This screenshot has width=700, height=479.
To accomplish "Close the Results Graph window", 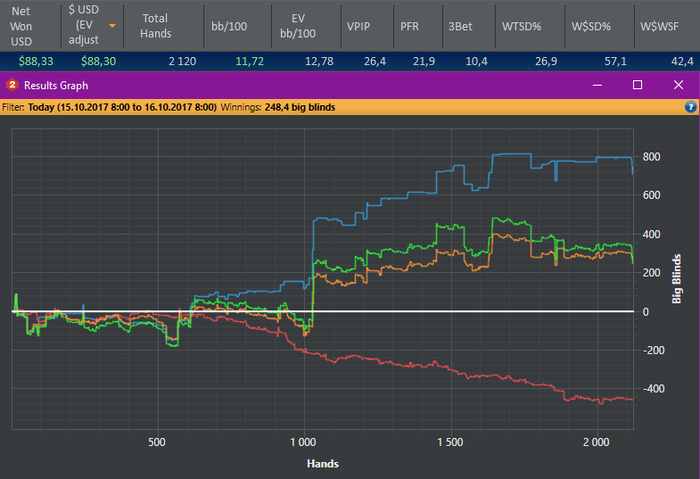I will (678, 85).
